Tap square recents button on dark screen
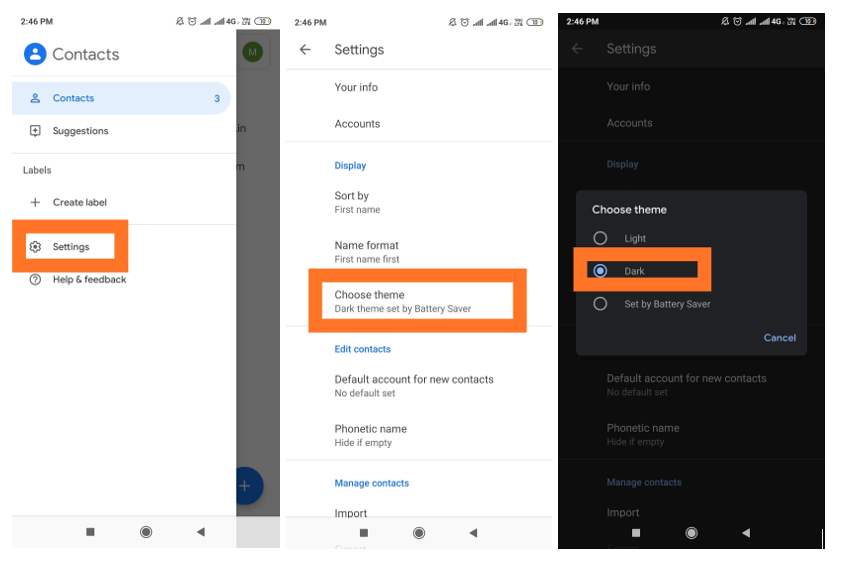The height and width of the screenshot is (578, 862). point(636,532)
